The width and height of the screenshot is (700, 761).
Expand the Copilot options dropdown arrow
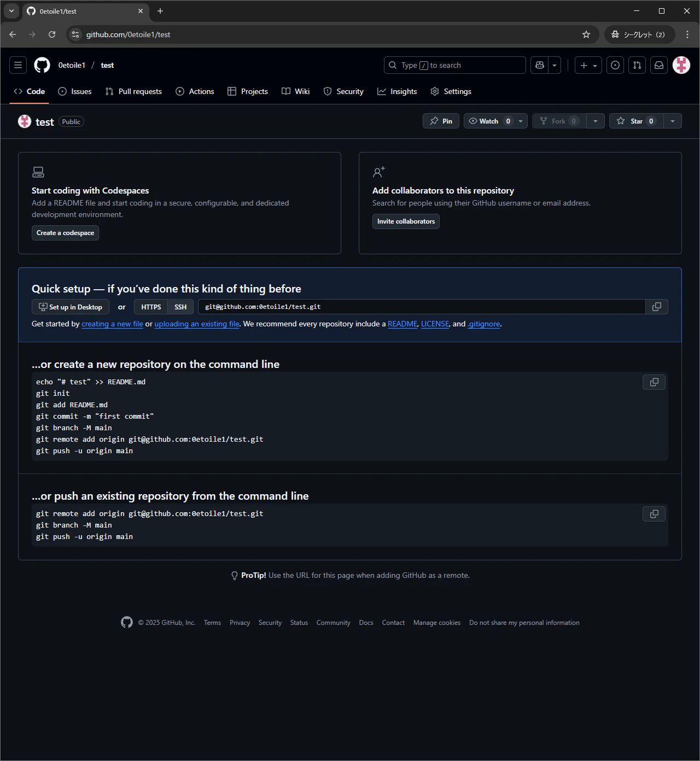pyautogui.click(x=555, y=65)
